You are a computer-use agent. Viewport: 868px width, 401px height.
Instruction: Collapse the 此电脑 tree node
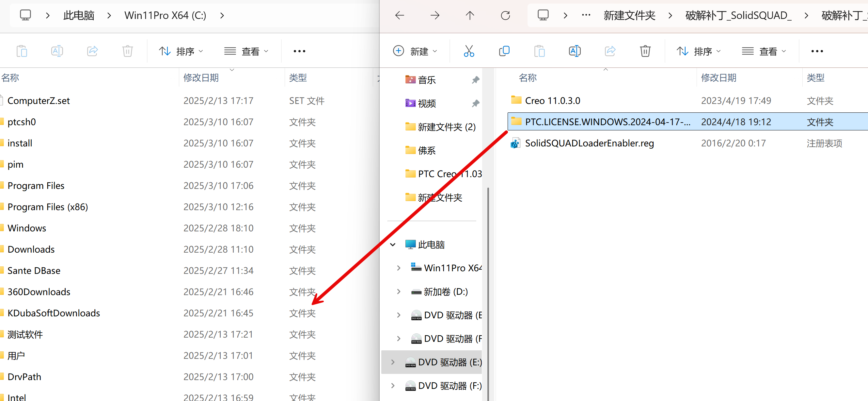coord(393,244)
